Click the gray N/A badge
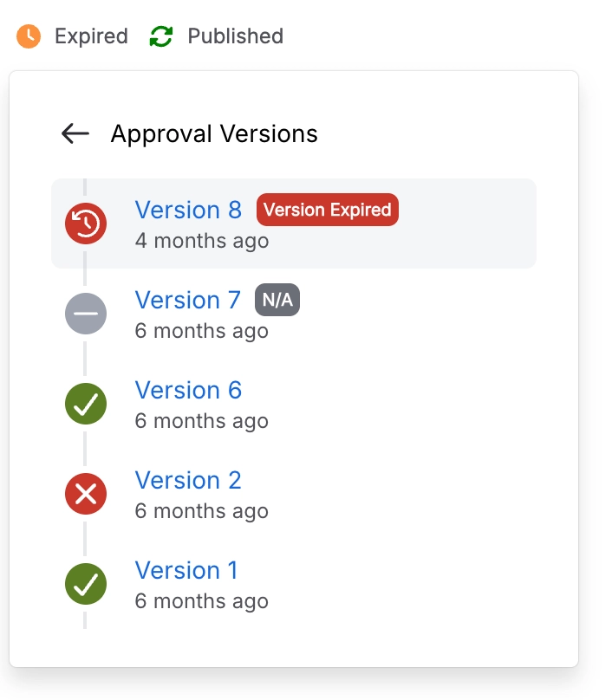 pos(277,300)
